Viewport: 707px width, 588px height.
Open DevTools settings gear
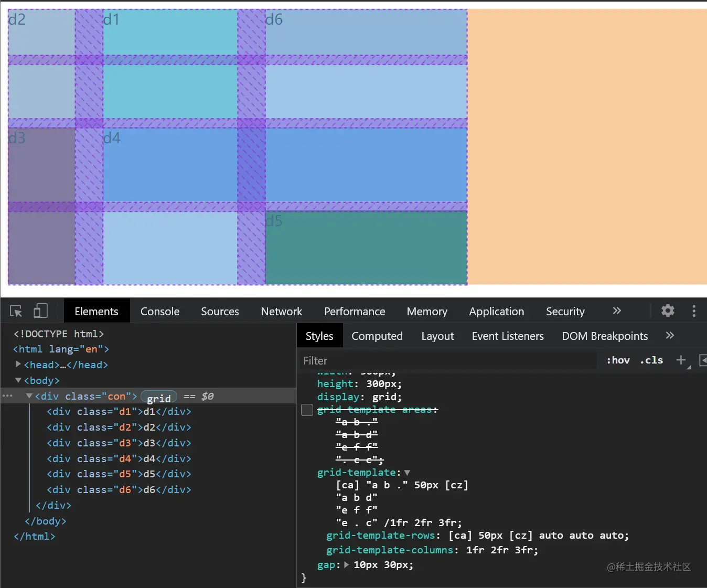click(667, 311)
